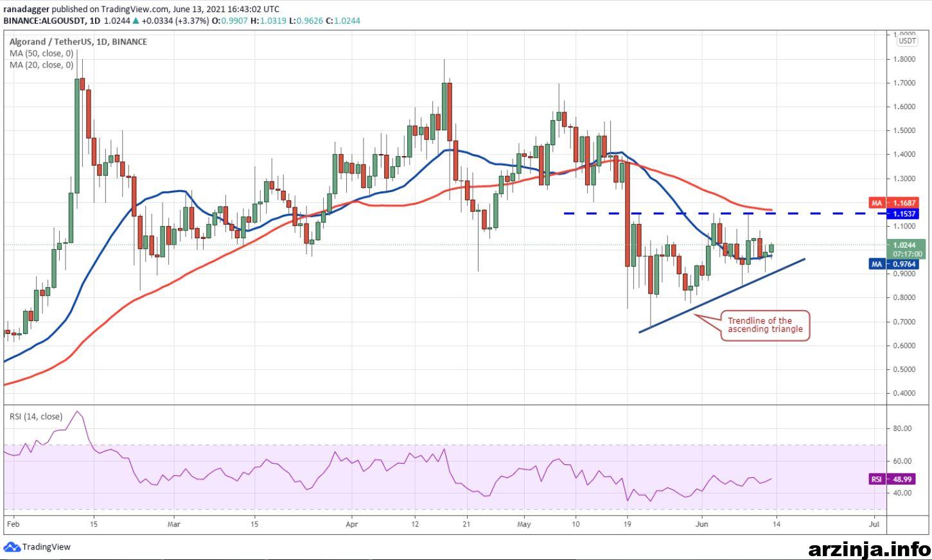Click the BINANCE:ALGOUSDT symbol text in header

pyautogui.click(x=44, y=21)
